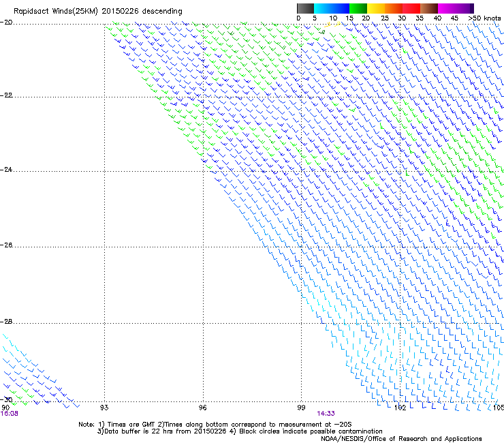Click the latitude label '-22'
Image resolution: width=504 pixels, height=443 pixels.
(x=6, y=95)
